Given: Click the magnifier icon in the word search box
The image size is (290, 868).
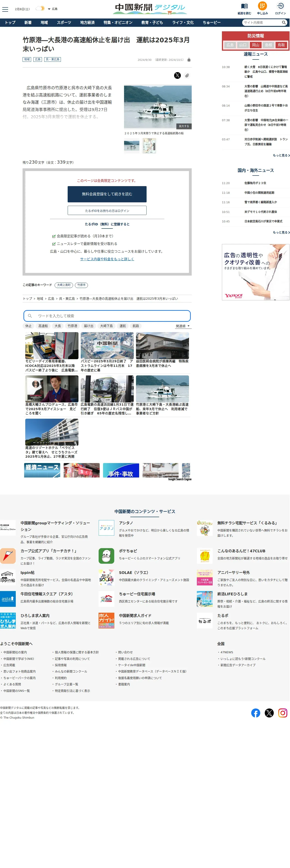Looking at the screenshot, I should click(30, 316).
